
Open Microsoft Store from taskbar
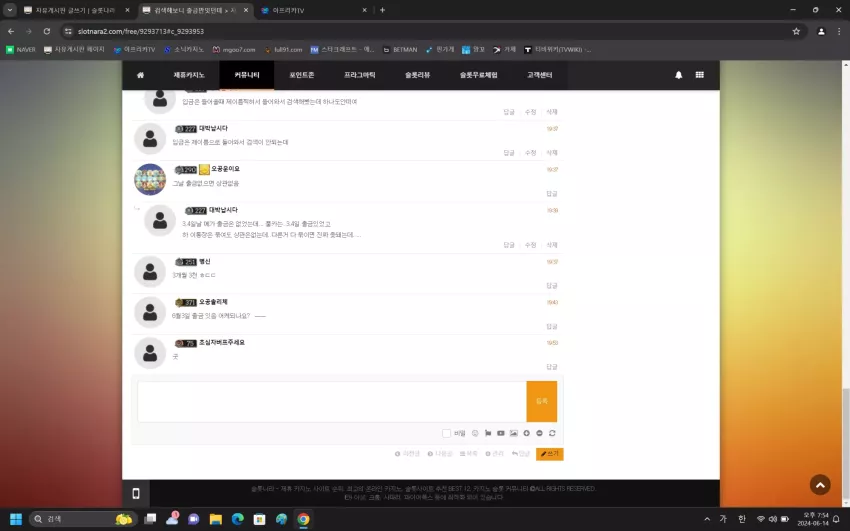260,519
